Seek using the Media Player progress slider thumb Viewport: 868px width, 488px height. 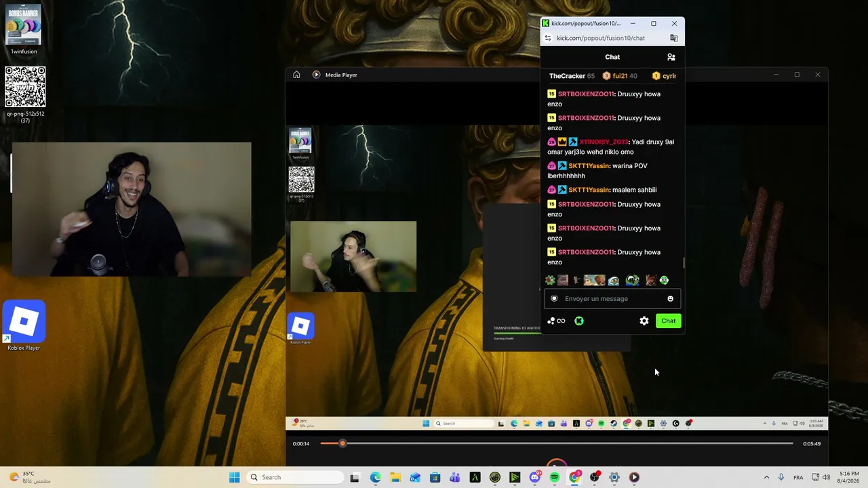342,443
